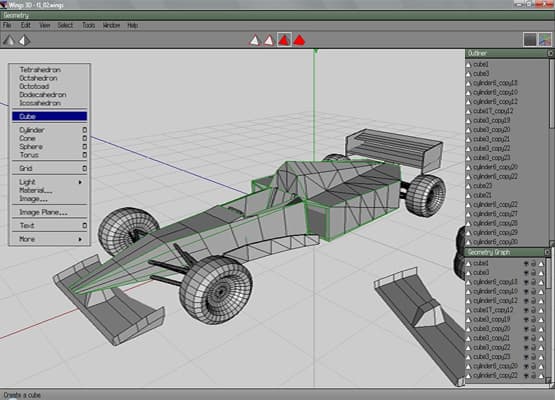Click the show ground plane icon

530,40
